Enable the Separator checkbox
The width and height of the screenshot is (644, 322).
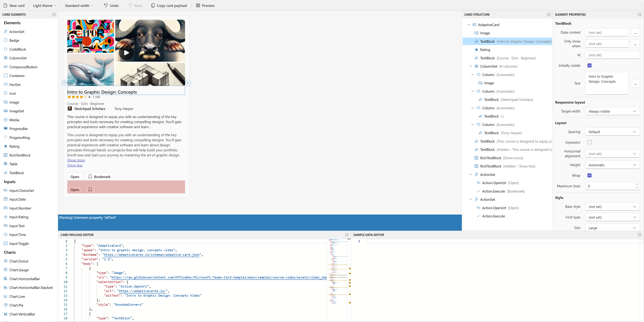[x=590, y=142]
